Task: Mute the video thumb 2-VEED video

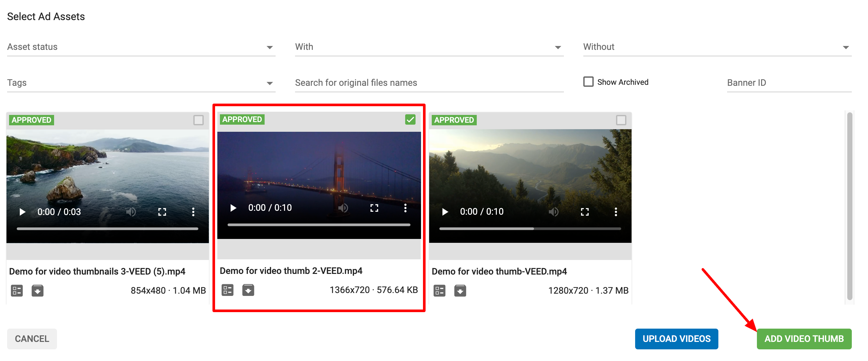Action: 343,208
